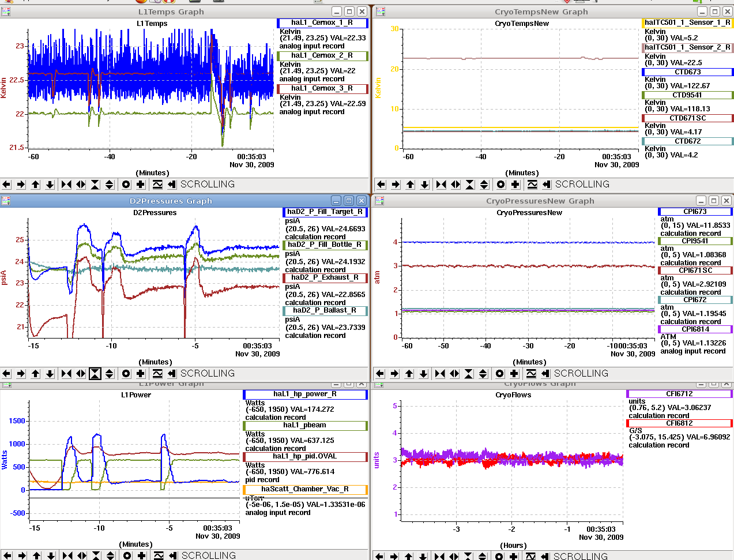Click the circle icon in L1Power toolbar
This screenshot has width=734, height=560.
tap(127, 555)
